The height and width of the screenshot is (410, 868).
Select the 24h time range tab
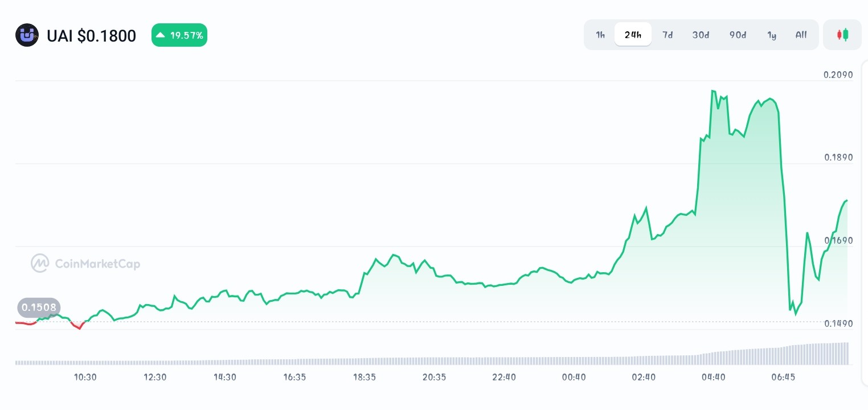coord(633,35)
